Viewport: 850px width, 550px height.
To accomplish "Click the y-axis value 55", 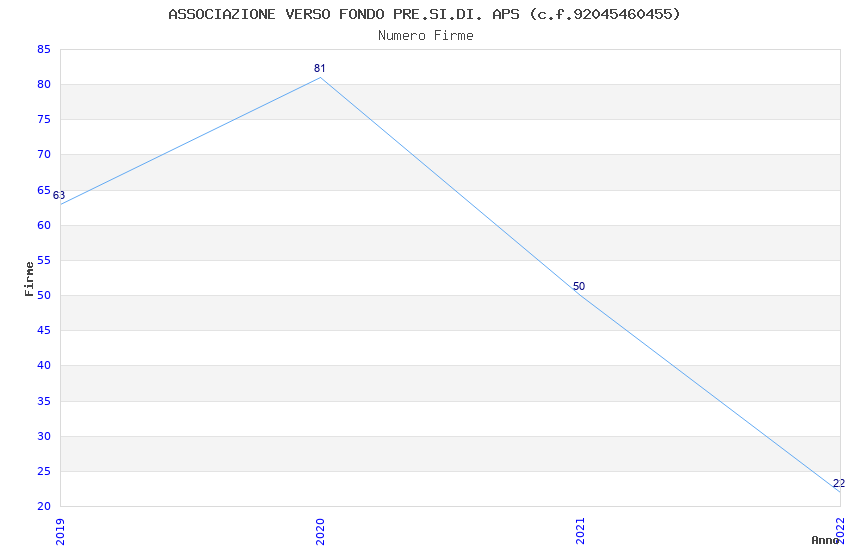I will [44, 260].
